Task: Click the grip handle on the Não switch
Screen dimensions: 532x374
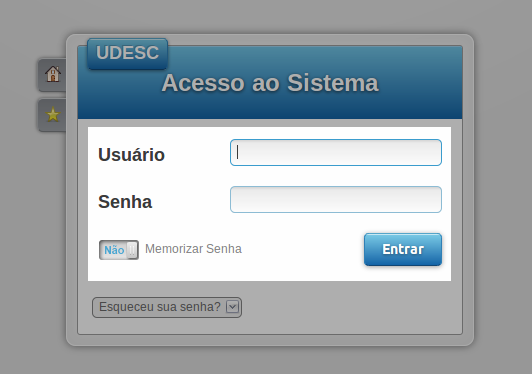Action: pyautogui.click(x=132, y=250)
